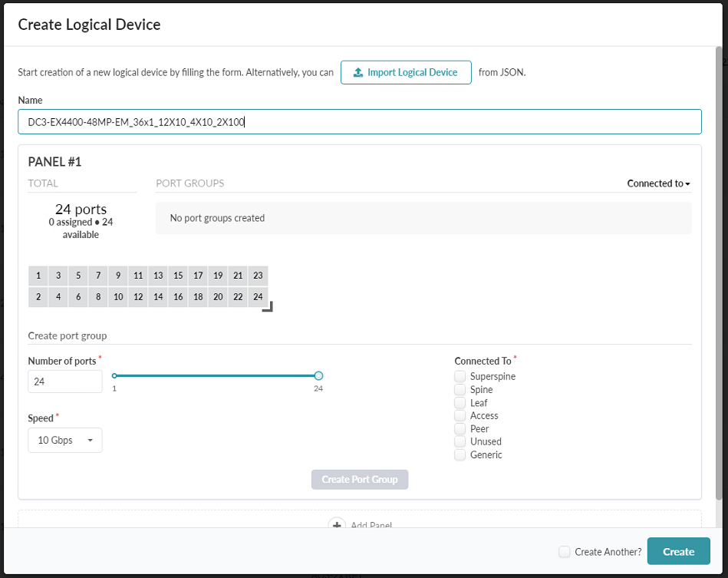Click port 12 in the panel layout

click(x=138, y=296)
